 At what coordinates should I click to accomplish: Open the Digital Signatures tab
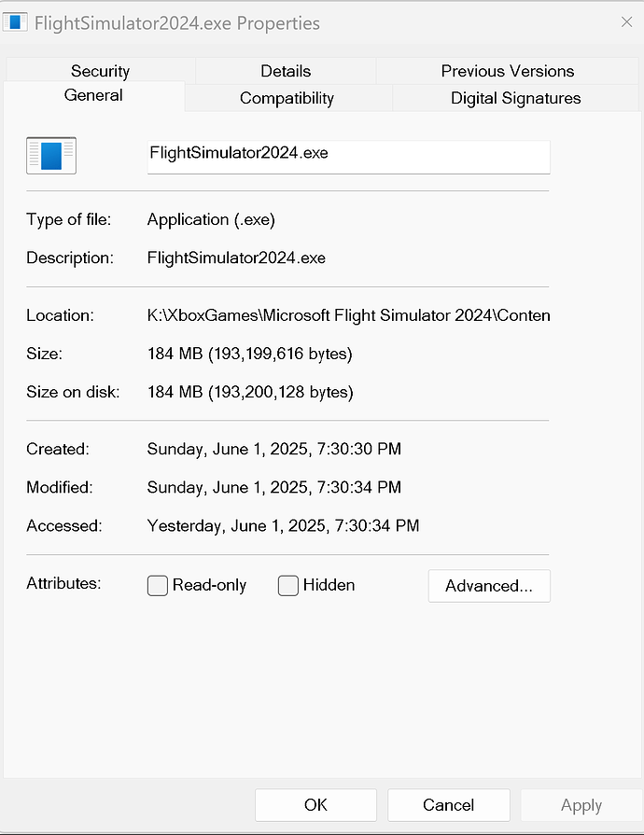click(x=515, y=97)
